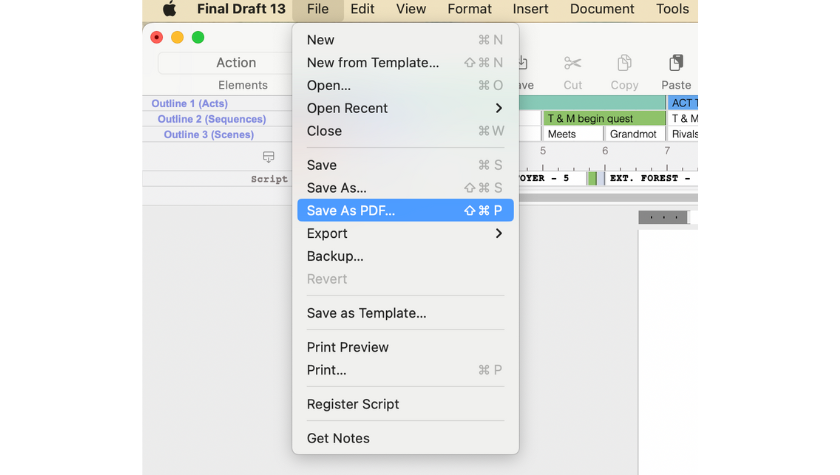
Task: Click Print Preview in the File menu
Action: point(347,347)
